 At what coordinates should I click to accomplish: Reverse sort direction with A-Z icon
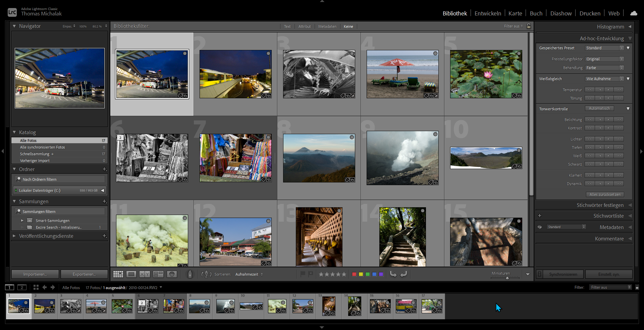(206, 274)
